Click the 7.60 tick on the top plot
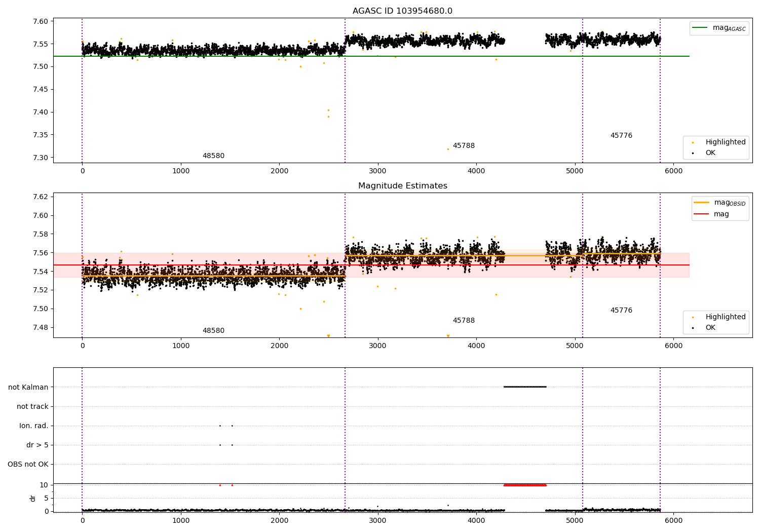 [41, 21]
